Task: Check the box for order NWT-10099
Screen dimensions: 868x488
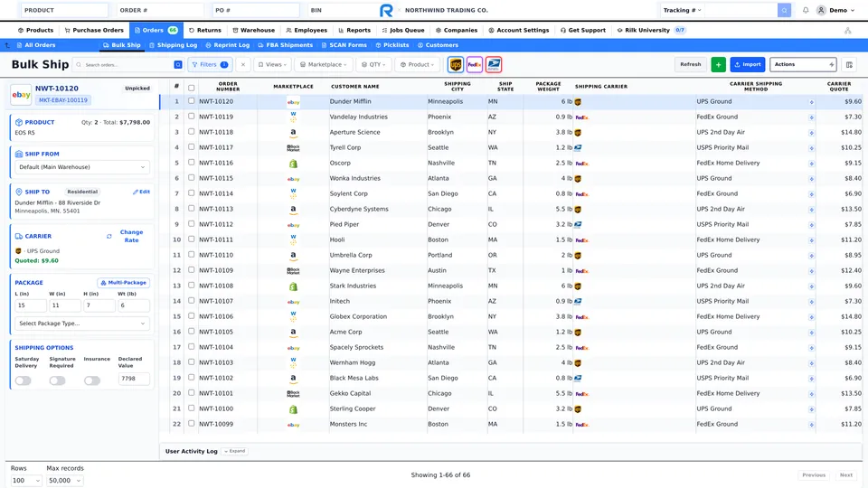Action: [191, 423]
